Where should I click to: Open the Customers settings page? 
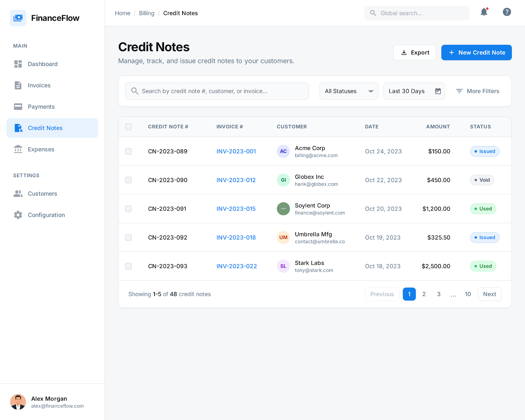[42, 194]
